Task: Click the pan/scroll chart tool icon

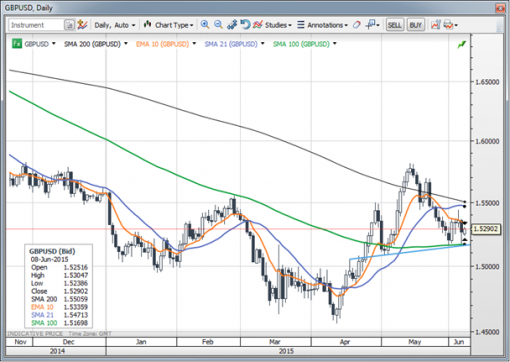Action: tap(232, 25)
